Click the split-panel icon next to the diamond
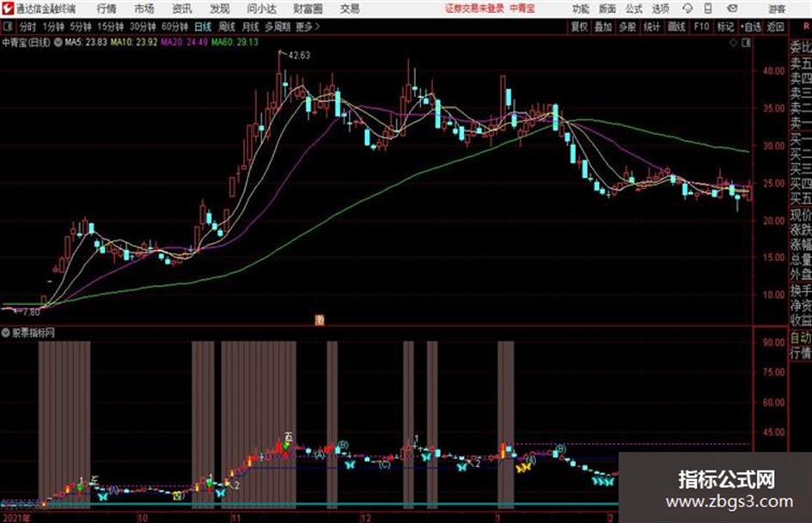This screenshot has width=812, height=523. (746, 43)
